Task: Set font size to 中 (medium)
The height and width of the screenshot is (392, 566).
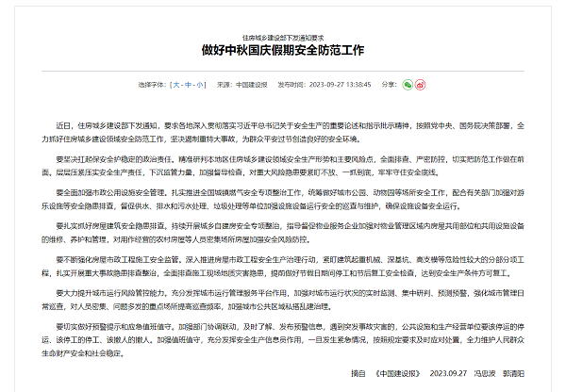Action: pyautogui.click(x=188, y=85)
